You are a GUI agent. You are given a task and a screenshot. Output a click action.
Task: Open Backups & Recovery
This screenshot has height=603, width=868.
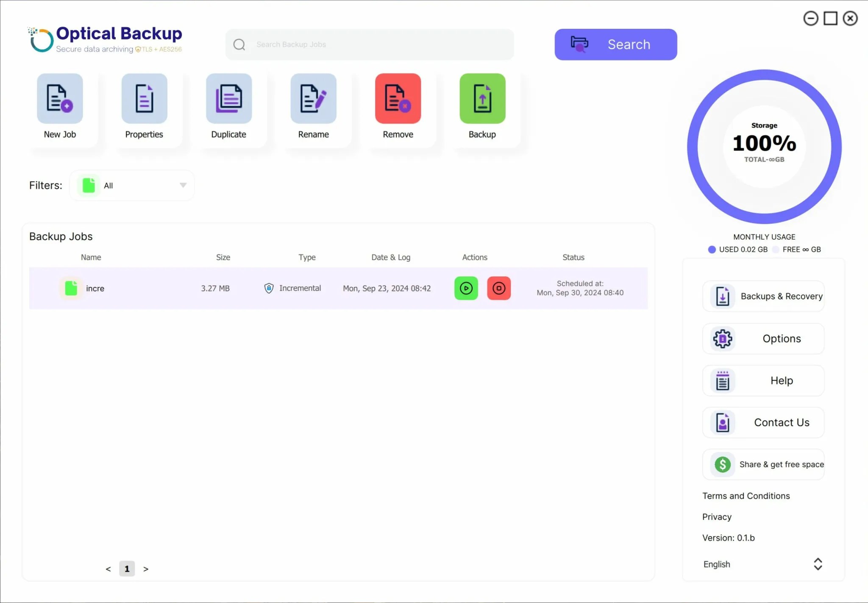763,296
